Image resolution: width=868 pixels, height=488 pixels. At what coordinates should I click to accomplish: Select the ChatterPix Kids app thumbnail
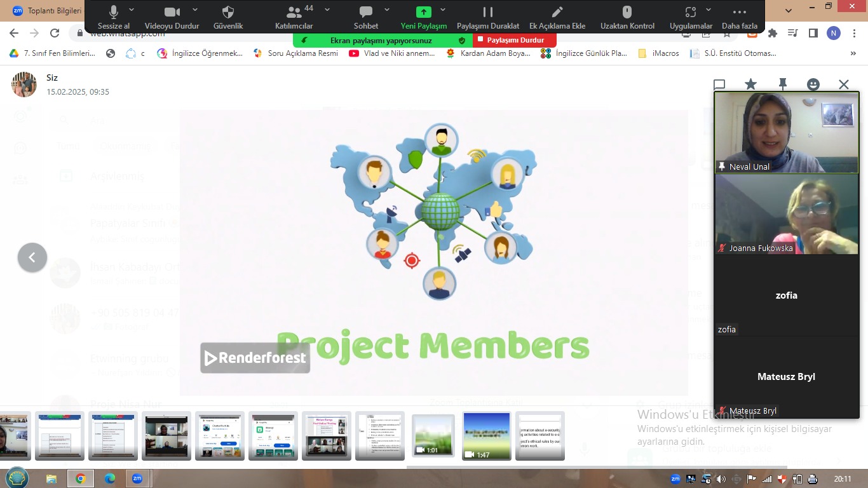[220, 435]
